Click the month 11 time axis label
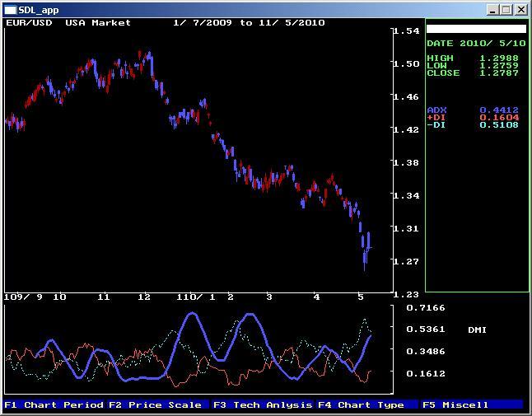532x416 pixels. click(x=104, y=297)
